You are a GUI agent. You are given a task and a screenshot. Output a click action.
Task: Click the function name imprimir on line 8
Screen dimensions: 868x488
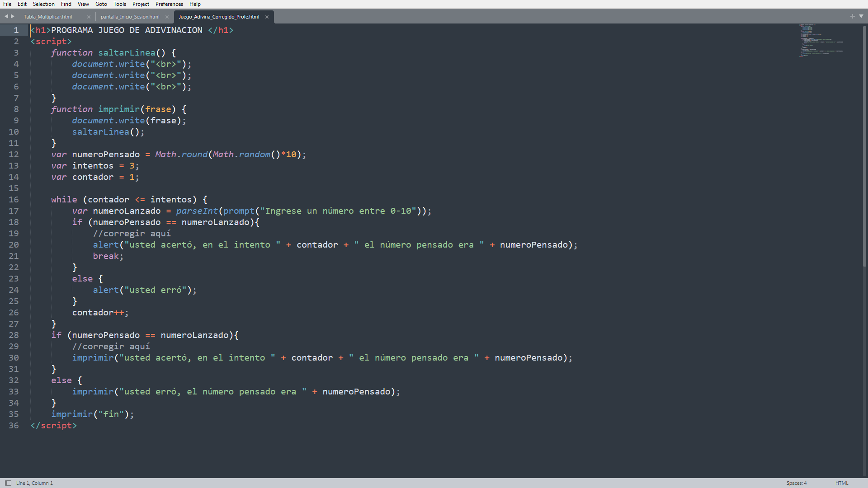119,109
